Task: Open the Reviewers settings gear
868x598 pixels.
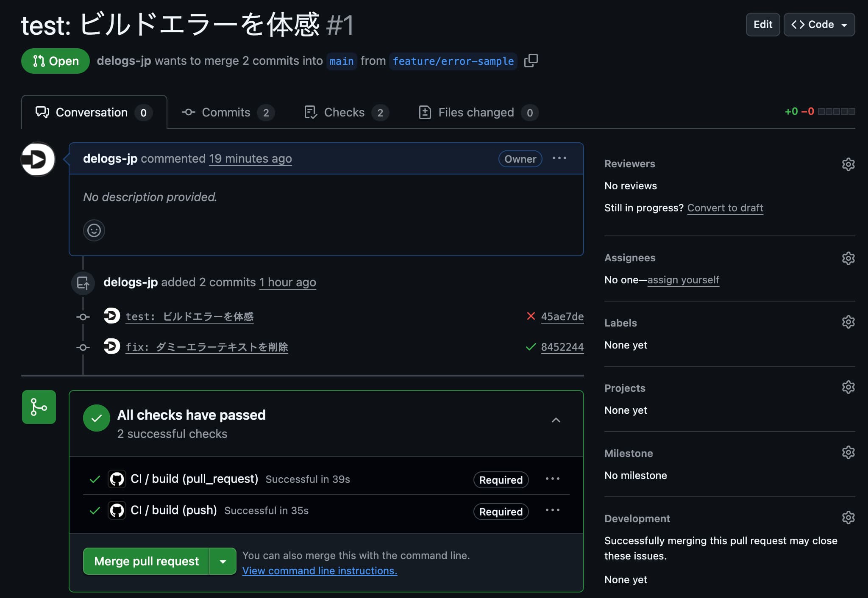Action: tap(848, 164)
